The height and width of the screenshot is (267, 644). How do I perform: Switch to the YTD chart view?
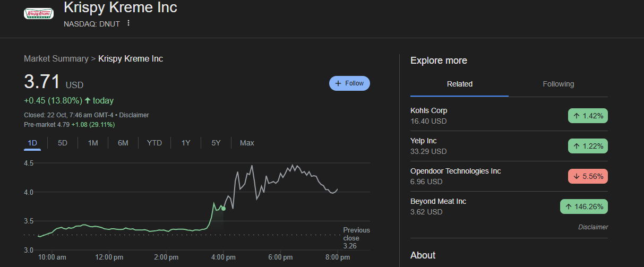point(154,143)
